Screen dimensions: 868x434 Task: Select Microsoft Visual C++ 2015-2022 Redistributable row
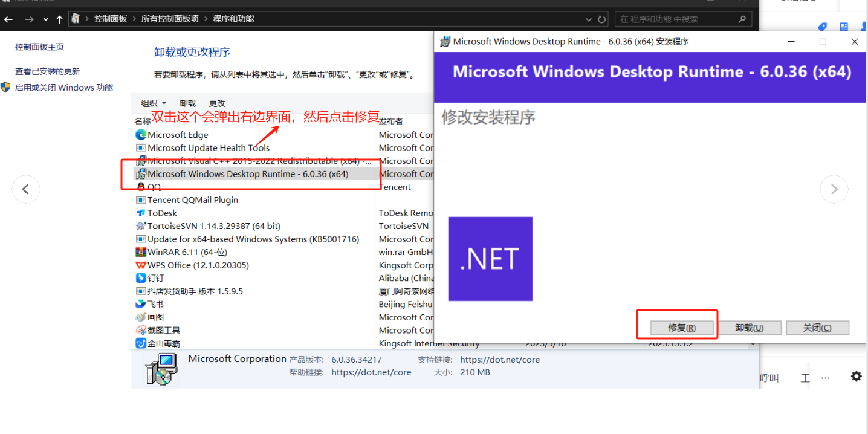click(x=254, y=161)
